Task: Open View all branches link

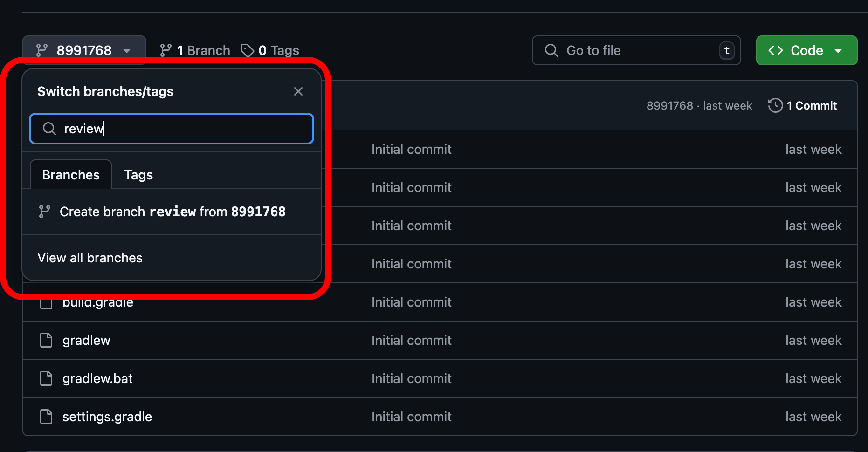Action: [90, 258]
